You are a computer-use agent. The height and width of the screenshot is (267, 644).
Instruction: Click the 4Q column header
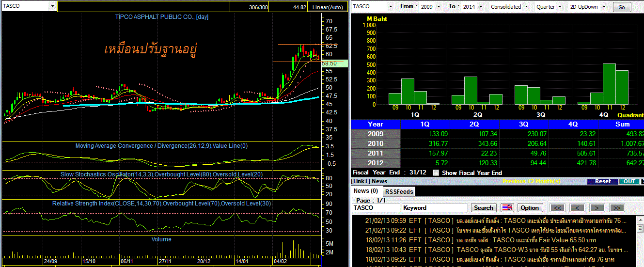tap(573, 124)
